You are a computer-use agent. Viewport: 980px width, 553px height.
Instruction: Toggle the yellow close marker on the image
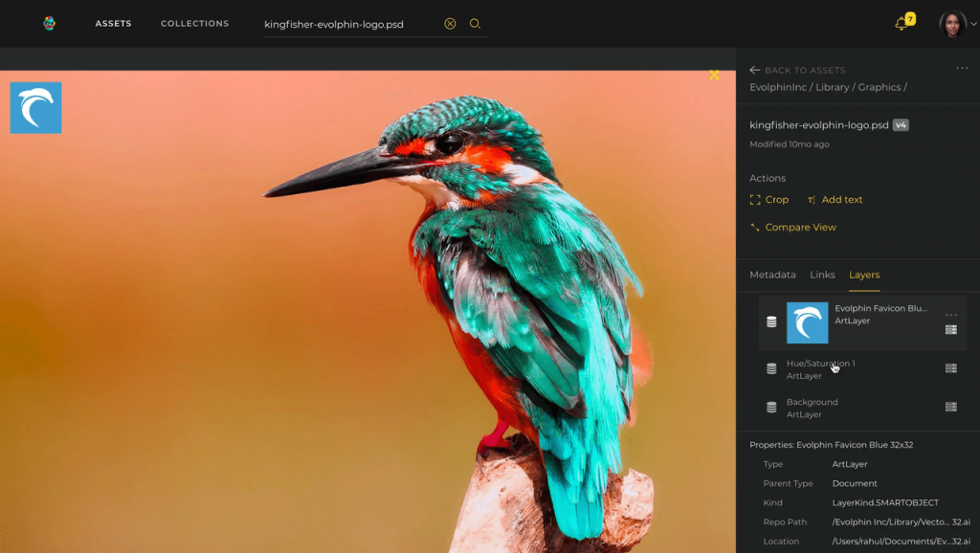[713, 74]
